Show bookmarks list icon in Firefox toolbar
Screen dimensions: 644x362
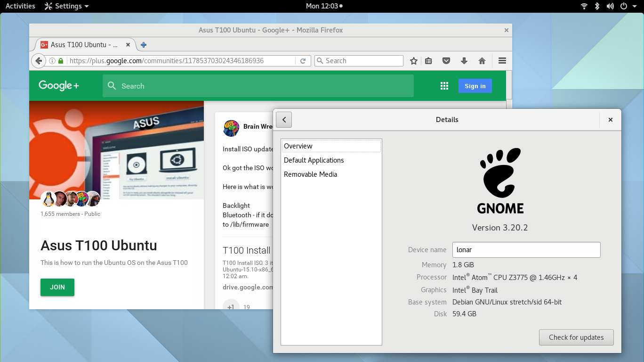click(x=428, y=61)
